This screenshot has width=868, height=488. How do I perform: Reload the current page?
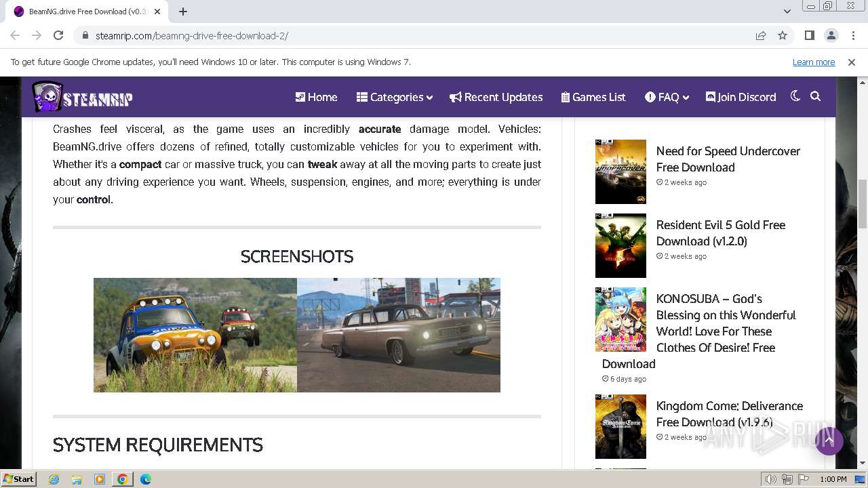tap(58, 35)
